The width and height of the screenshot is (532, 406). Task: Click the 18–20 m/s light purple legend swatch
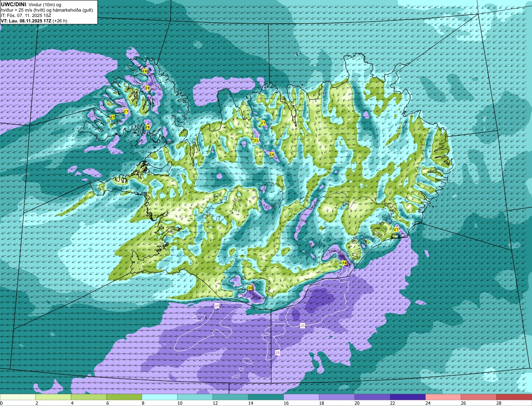point(337,397)
